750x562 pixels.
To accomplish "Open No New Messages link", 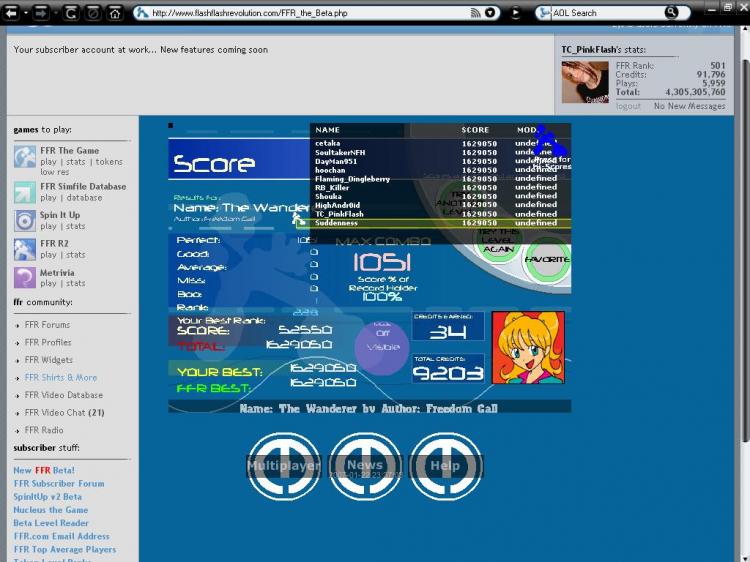I will [x=689, y=106].
